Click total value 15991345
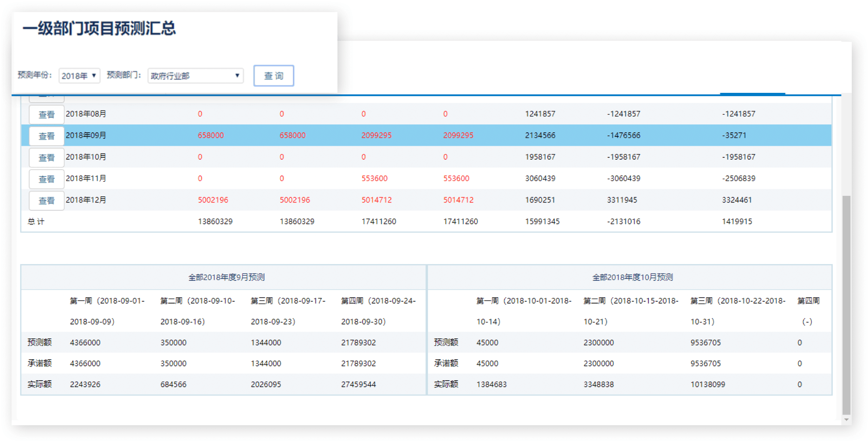The image size is (868, 441). 542,221
